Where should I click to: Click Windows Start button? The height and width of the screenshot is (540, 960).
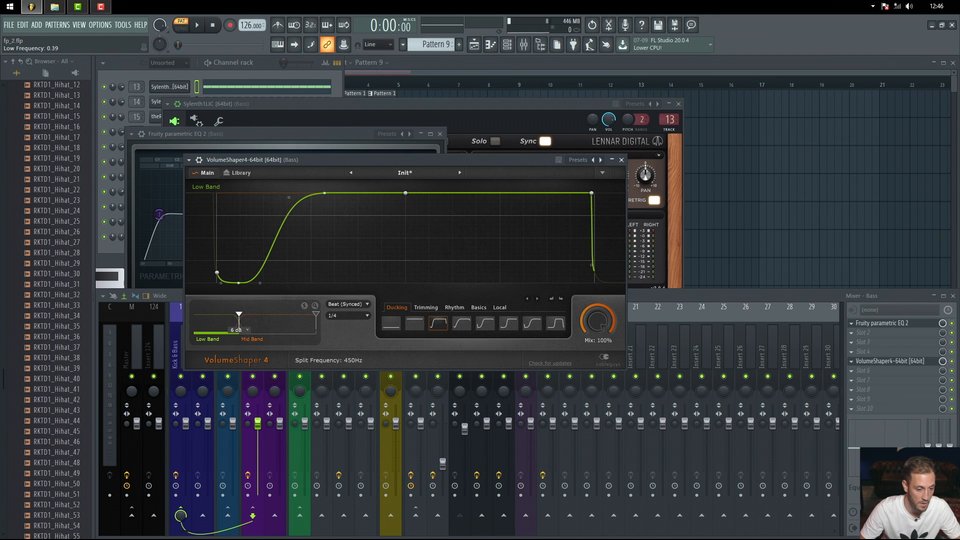9,6
